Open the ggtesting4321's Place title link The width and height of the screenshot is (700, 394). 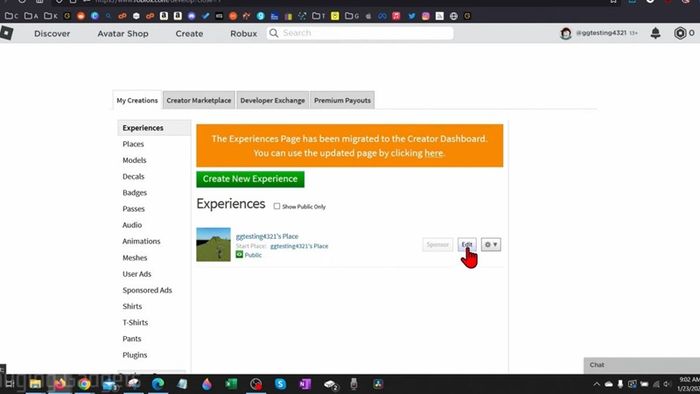tap(267, 236)
